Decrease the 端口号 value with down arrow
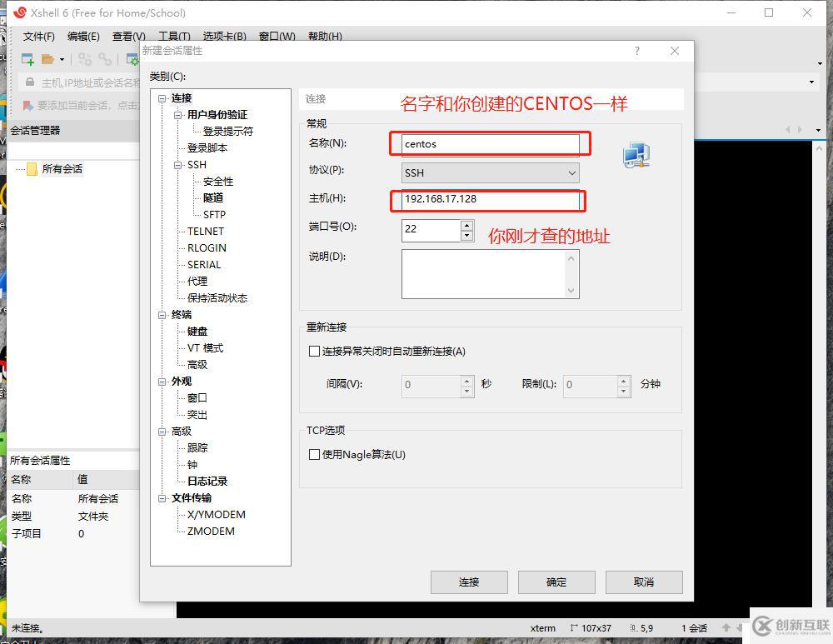This screenshot has width=833, height=644. [467, 236]
